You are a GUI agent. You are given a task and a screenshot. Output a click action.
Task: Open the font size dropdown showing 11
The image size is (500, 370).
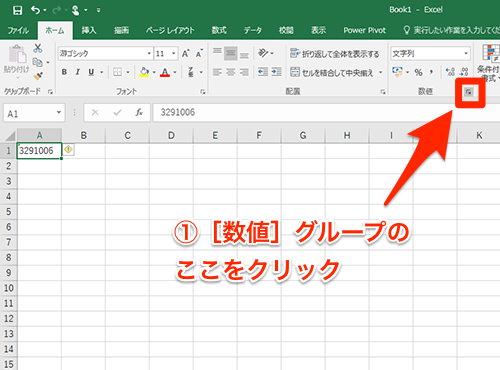point(173,53)
